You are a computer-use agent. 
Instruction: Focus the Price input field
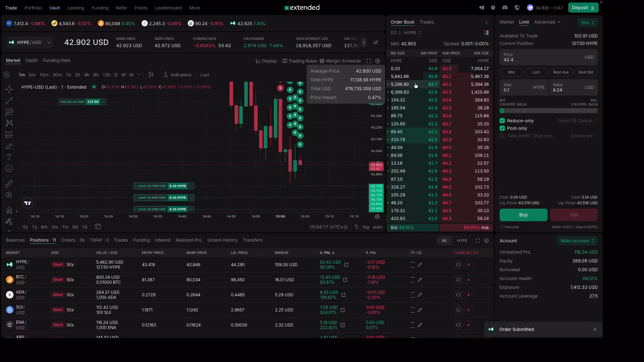pos(549,57)
